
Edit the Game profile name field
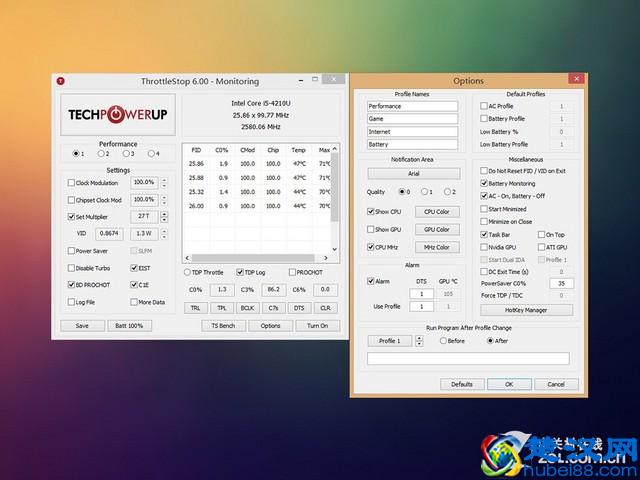click(412, 118)
